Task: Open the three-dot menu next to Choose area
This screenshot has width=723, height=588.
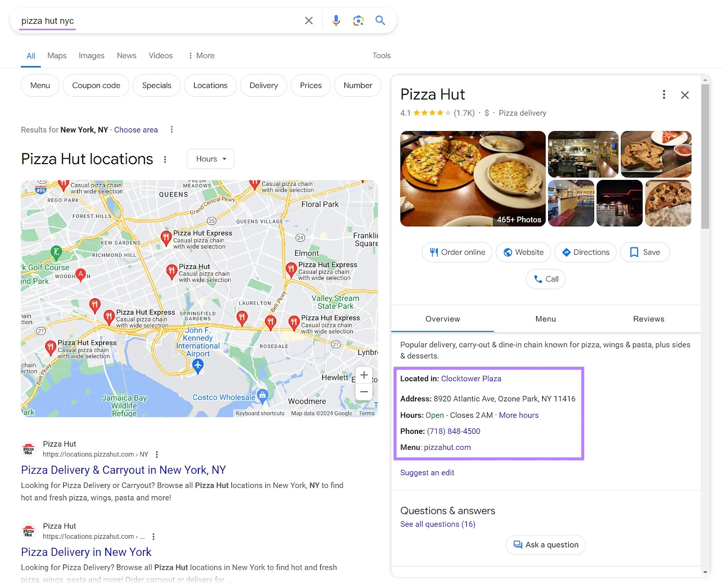Action: click(x=172, y=130)
